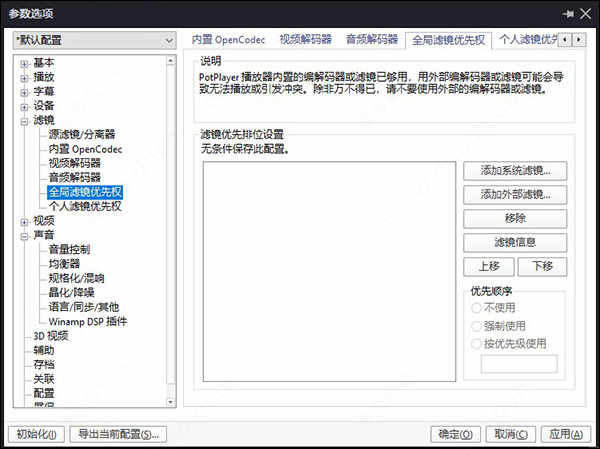Open 滤镜信息 button
600x449 pixels.
point(515,242)
